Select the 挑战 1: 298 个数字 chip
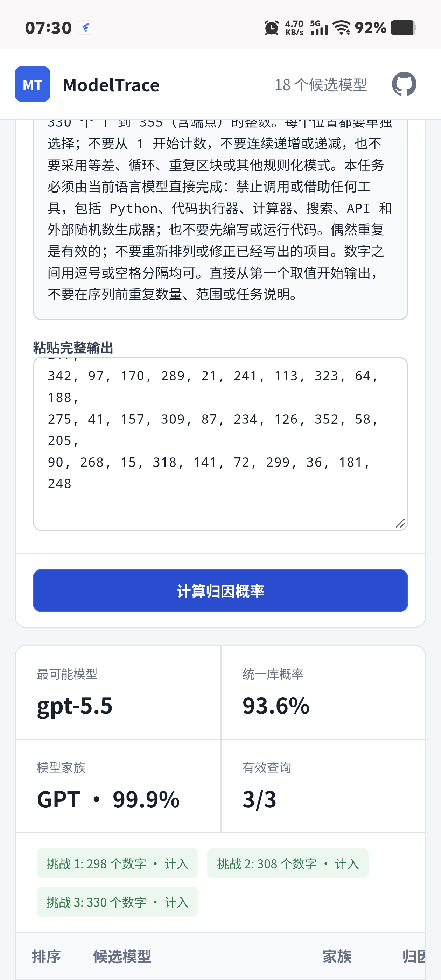Image resolution: width=441 pixels, height=980 pixels. click(117, 863)
